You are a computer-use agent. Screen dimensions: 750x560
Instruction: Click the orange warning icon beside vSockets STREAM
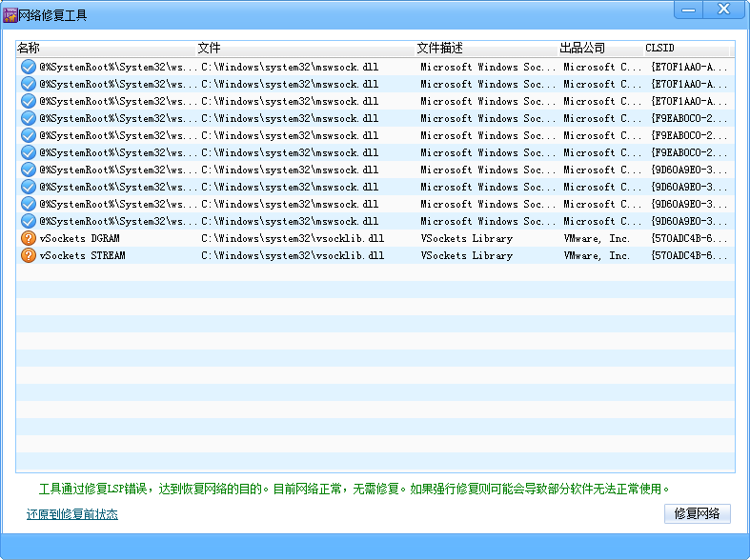coord(28,255)
